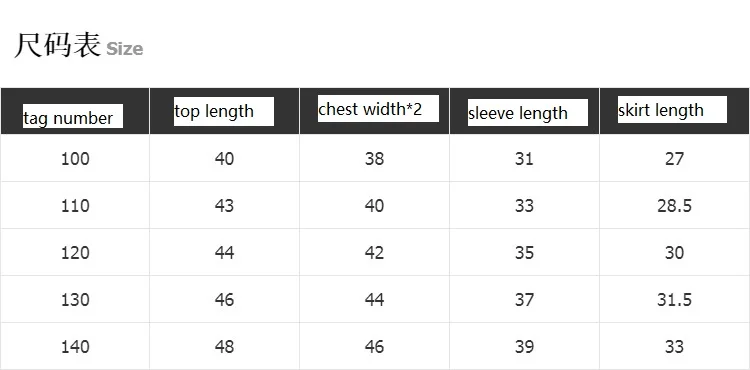Select skirt length value 27
Viewport: 750px width, 370px height.
[674, 158]
